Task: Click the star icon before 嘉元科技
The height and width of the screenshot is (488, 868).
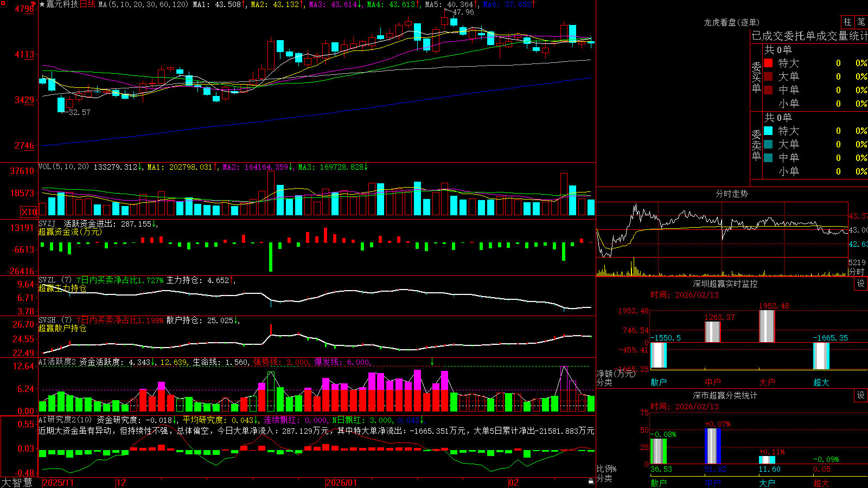Action: click(42, 4)
